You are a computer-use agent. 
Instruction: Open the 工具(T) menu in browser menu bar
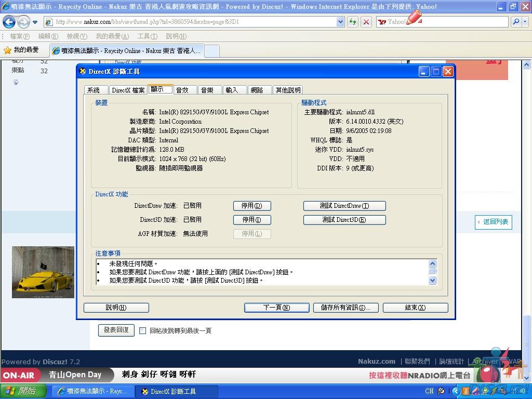(147, 36)
